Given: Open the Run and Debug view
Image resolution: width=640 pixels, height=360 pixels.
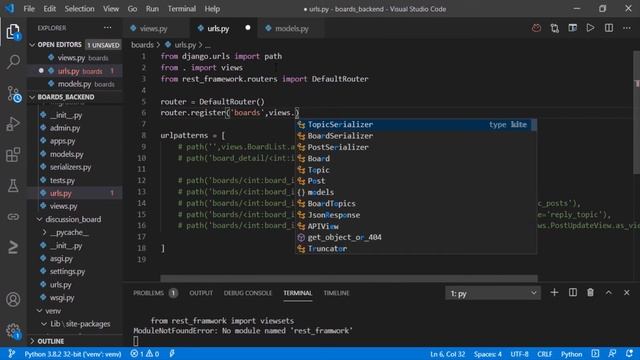Looking at the screenshot, I should 13,124.
